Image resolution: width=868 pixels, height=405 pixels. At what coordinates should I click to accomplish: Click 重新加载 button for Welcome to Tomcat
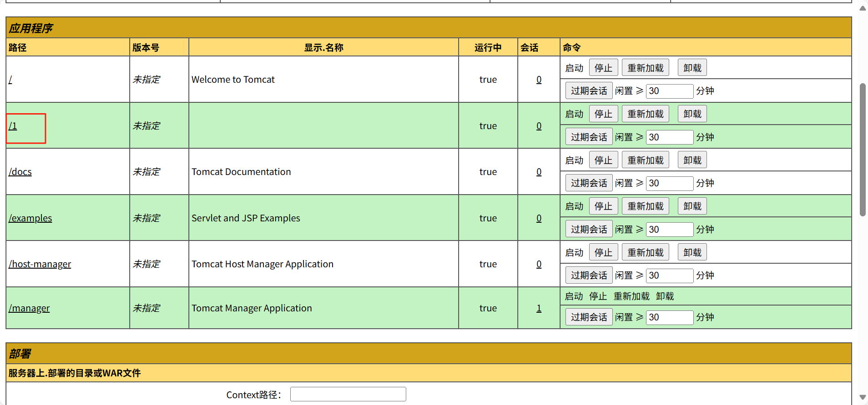(646, 68)
